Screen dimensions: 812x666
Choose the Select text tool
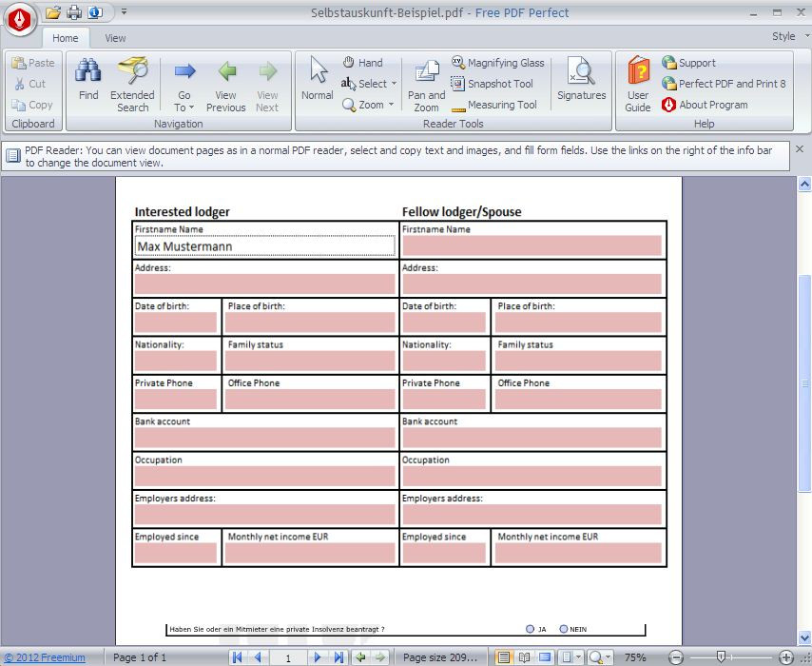pyautogui.click(x=364, y=84)
